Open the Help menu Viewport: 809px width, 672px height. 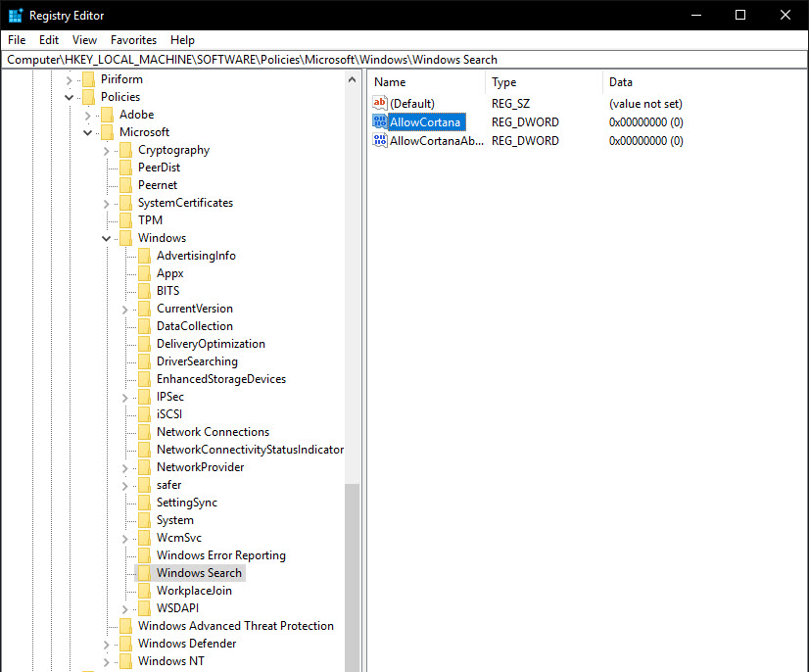coord(182,40)
